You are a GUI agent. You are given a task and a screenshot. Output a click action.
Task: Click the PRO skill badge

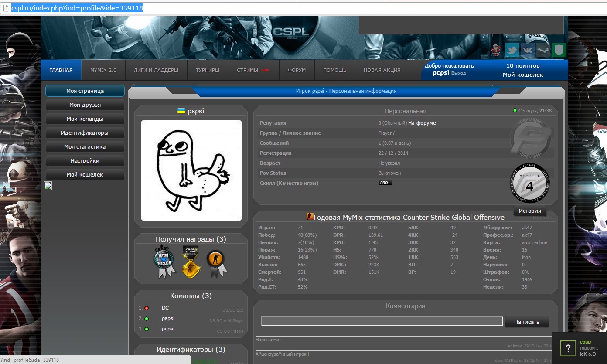(385, 183)
